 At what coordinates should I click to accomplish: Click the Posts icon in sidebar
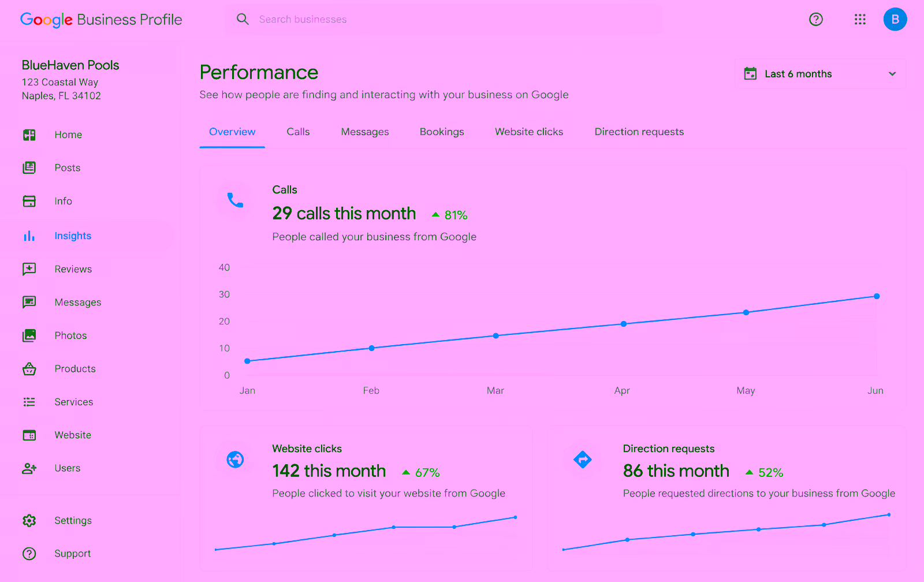29,168
